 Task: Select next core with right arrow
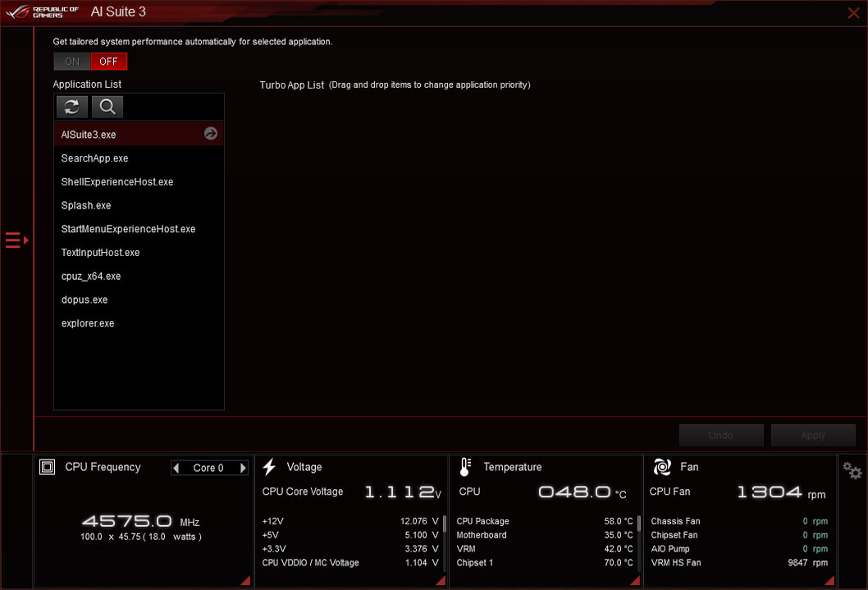tap(243, 469)
